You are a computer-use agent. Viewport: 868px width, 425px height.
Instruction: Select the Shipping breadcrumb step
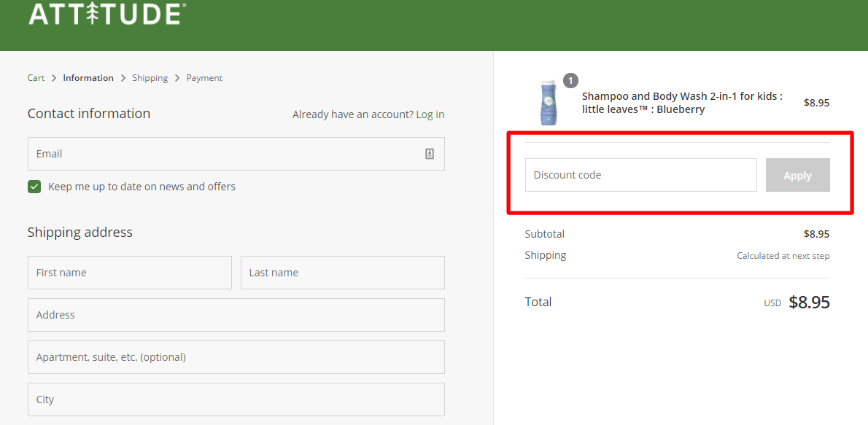pyautogui.click(x=150, y=78)
